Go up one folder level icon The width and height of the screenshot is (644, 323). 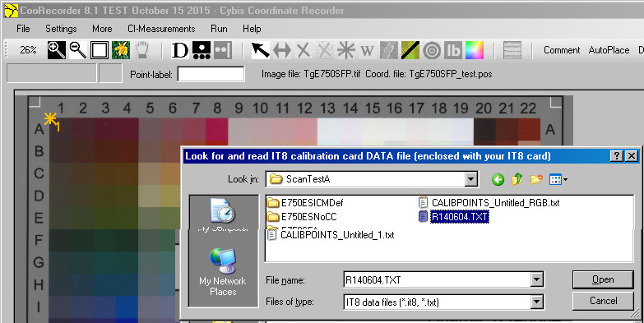click(x=517, y=179)
